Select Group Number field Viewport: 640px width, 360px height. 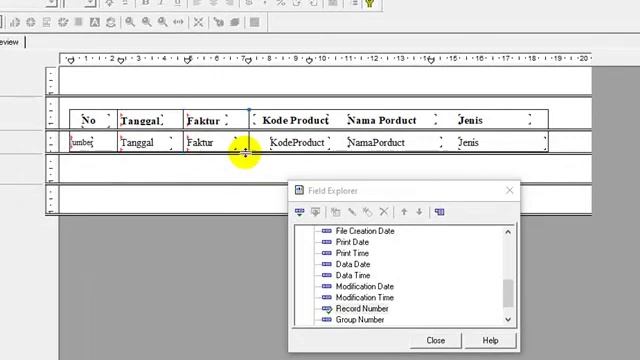tap(360, 320)
